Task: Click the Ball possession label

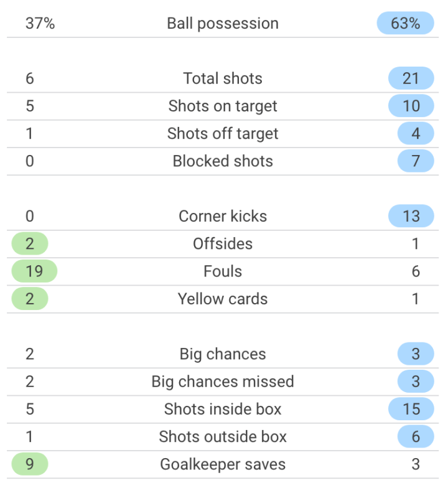Action: click(x=223, y=24)
